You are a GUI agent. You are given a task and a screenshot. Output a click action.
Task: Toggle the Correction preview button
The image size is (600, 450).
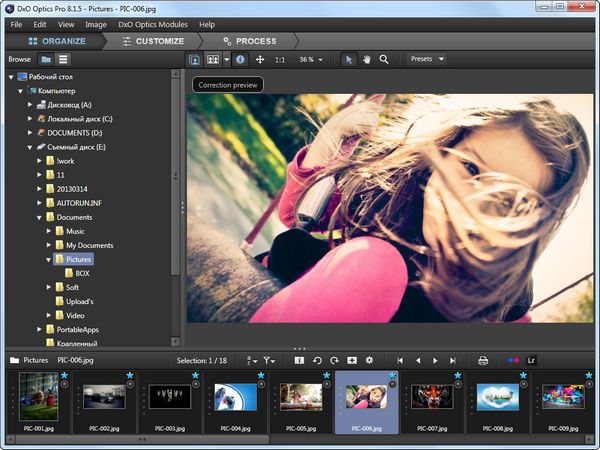point(196,59)
